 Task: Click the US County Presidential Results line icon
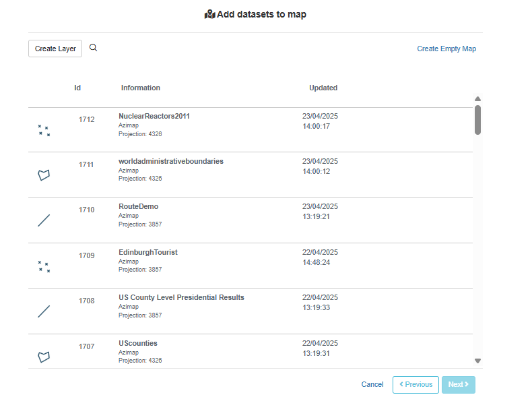coord(44,311)
